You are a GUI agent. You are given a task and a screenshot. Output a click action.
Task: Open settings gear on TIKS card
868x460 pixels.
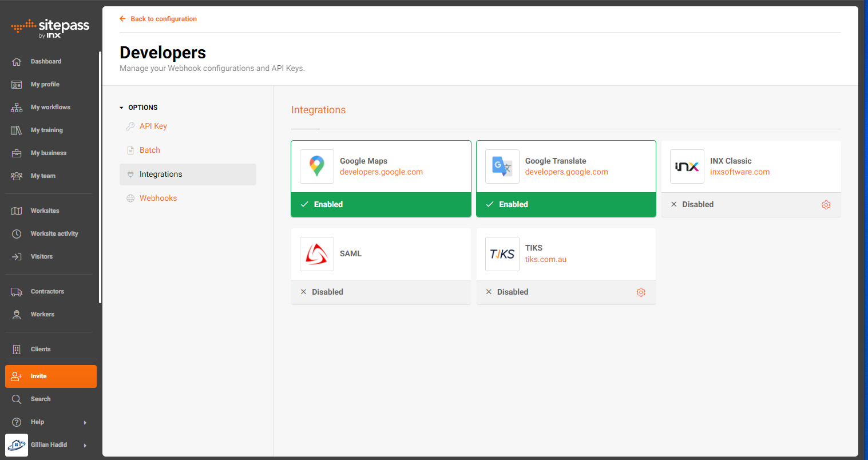[x=641, y=292]
